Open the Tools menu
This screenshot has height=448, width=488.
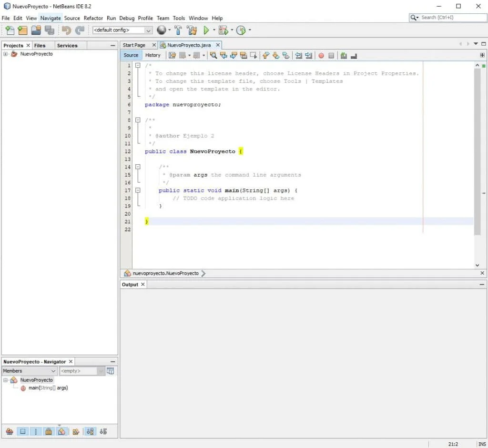[179, 18]
